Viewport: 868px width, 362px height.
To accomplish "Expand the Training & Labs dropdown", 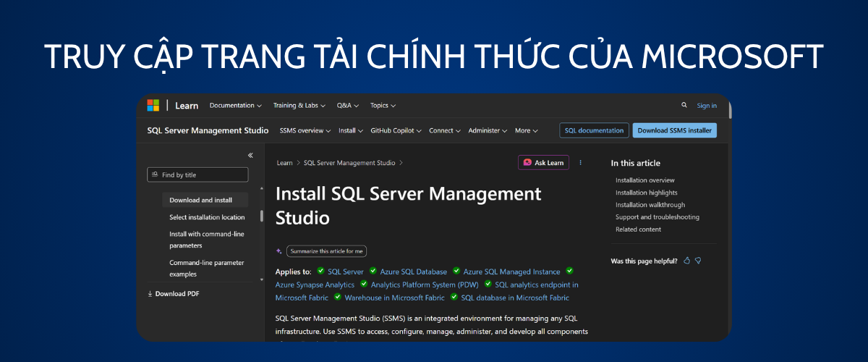I will coord(299,106).
